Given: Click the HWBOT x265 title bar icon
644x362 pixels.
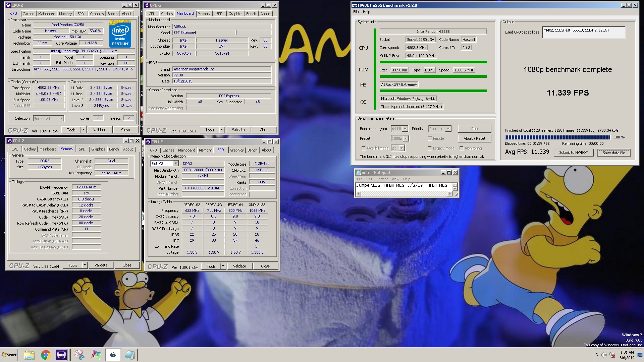Looking at the screenshot, I should pyautogui.click(x=355, y=5).
